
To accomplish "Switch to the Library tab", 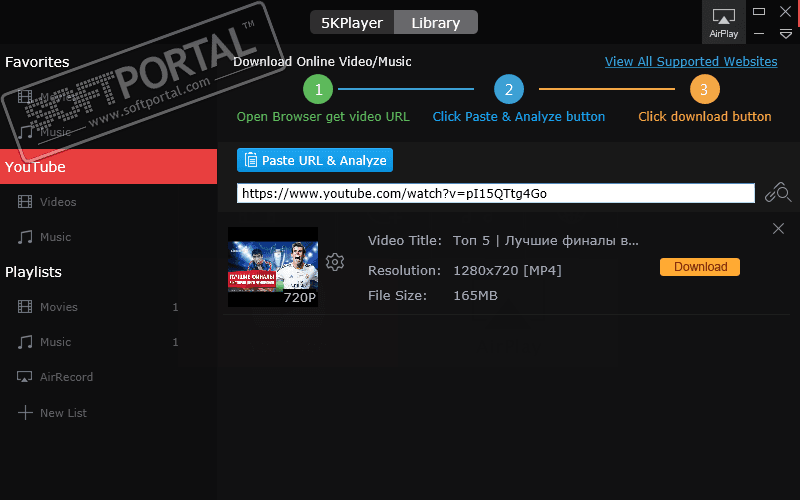I will (x=436, y=22).
